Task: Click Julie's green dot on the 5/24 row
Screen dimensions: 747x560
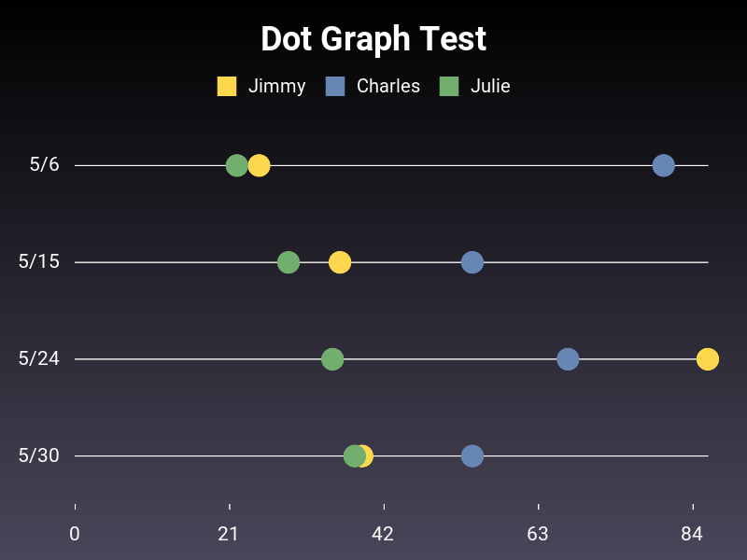Action: (x=332, y=359)
